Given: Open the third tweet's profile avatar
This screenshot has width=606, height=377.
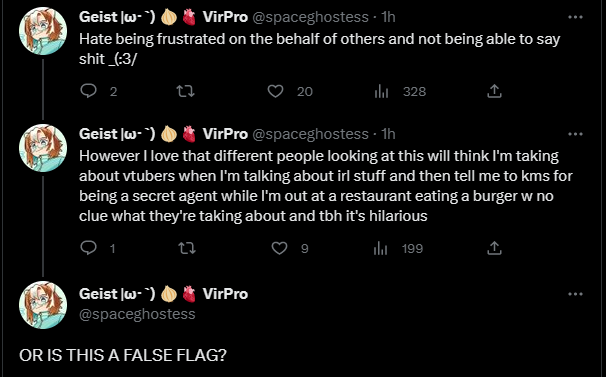Looking at the screenshot, I should click(43, 305).
